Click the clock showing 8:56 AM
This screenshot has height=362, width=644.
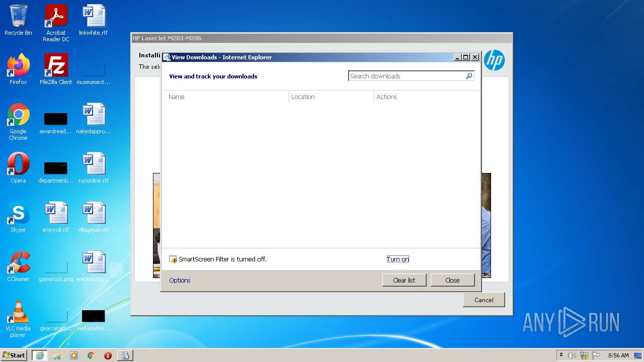coord(618,355)
